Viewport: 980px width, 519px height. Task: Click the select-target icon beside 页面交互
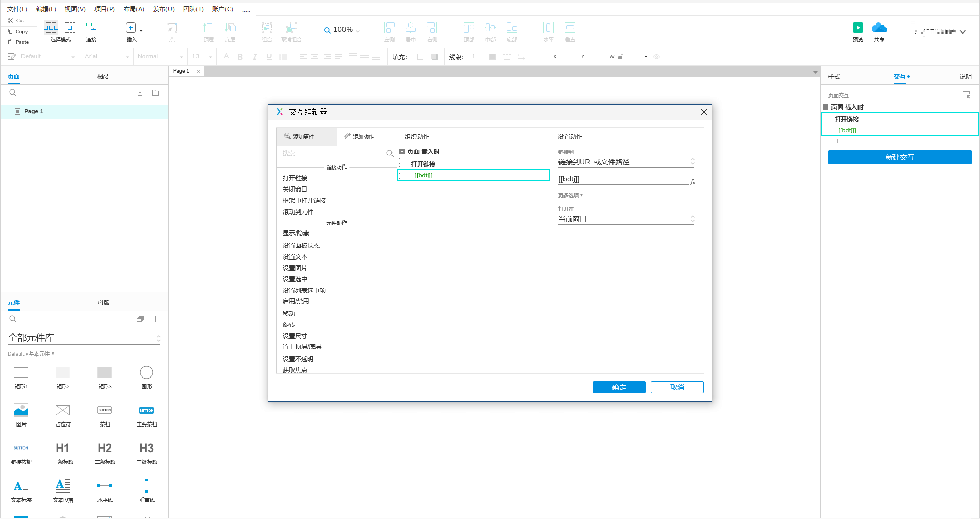pos(966,95)
